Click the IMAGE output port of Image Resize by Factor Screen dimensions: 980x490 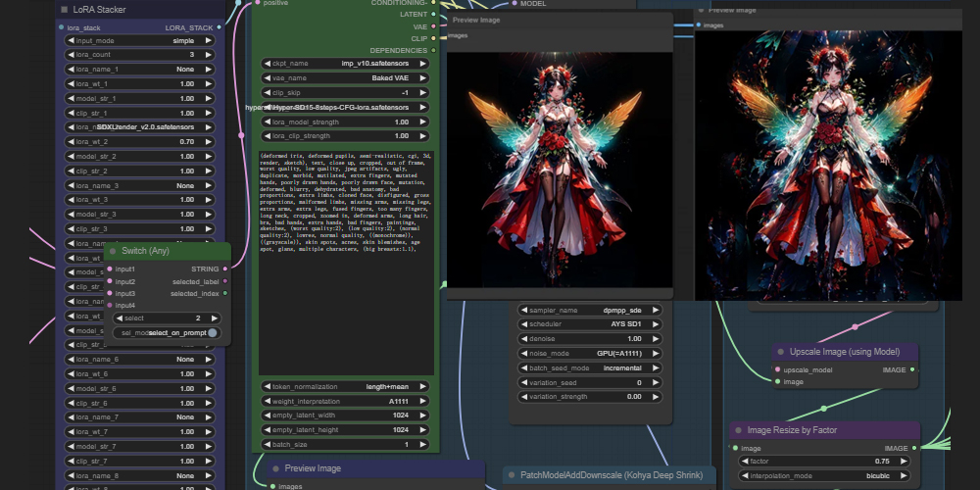coord(914,448)
